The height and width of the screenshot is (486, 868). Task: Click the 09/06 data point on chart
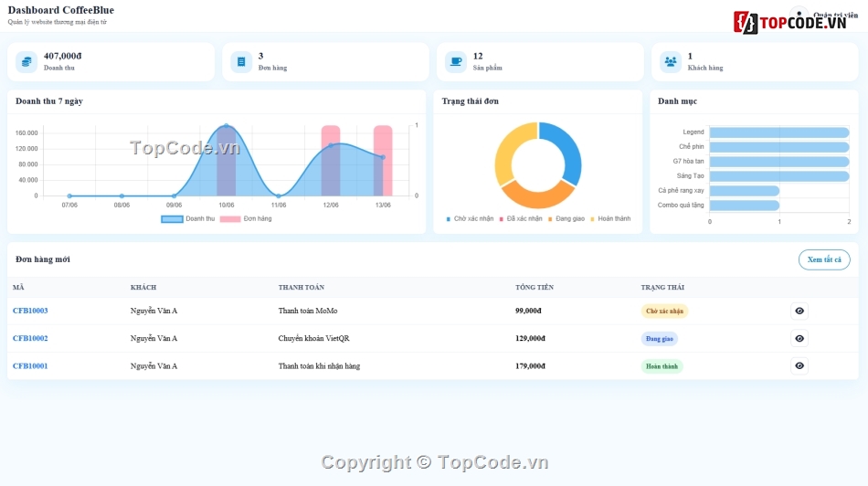(x=174, y=195)
